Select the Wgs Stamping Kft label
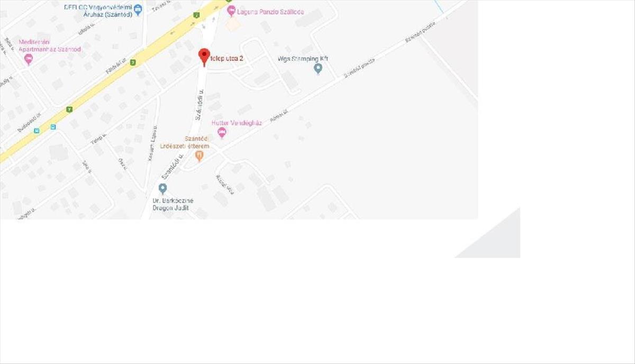The width and height of the screenshot is (635, 364). (303, 59)
